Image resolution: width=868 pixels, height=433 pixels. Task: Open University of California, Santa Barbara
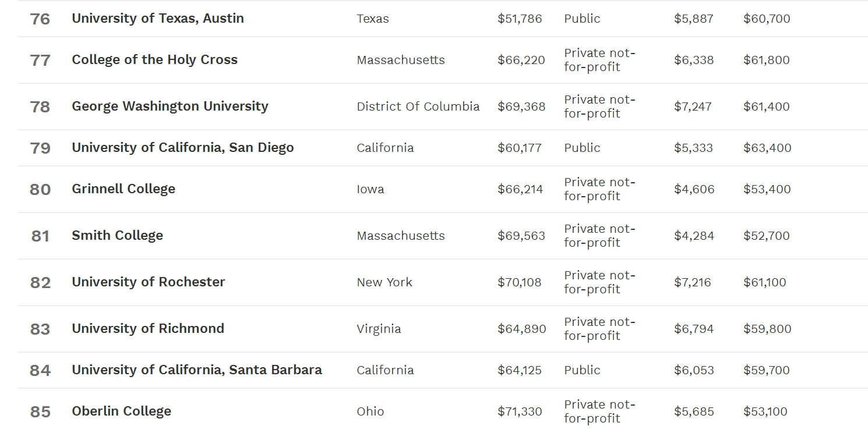pyautogui.click(x=197, y=370)
